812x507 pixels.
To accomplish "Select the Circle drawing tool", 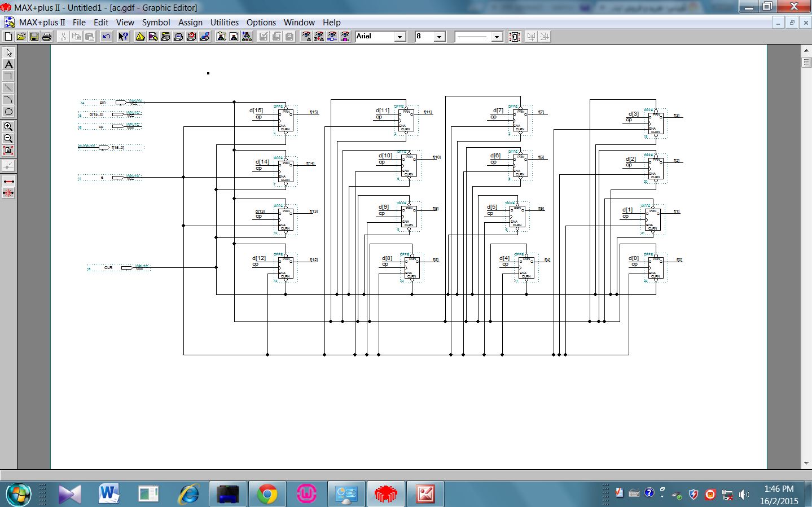I will click(x=8, y=112).
